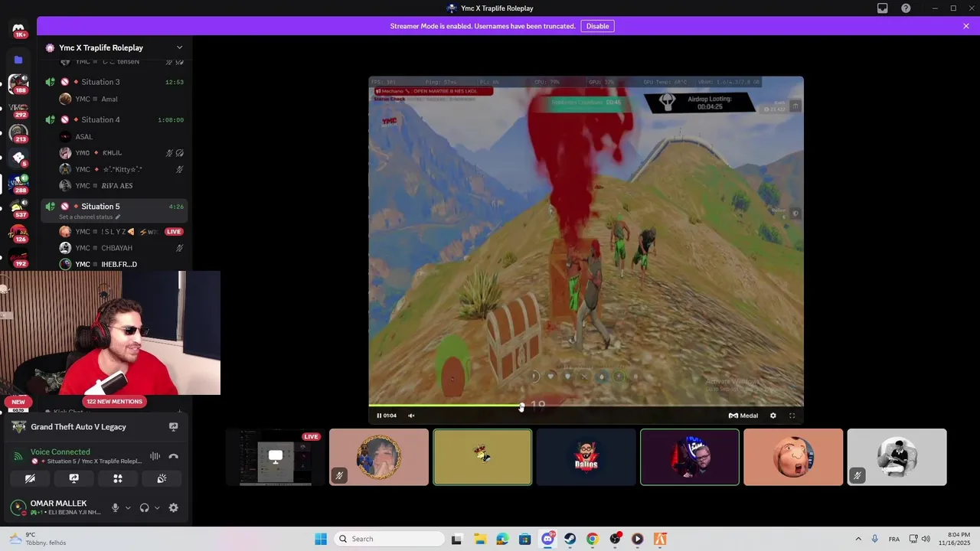Select the server with 537 badge
This screenshot has height=551, width=980.
[x=18, y=208]
